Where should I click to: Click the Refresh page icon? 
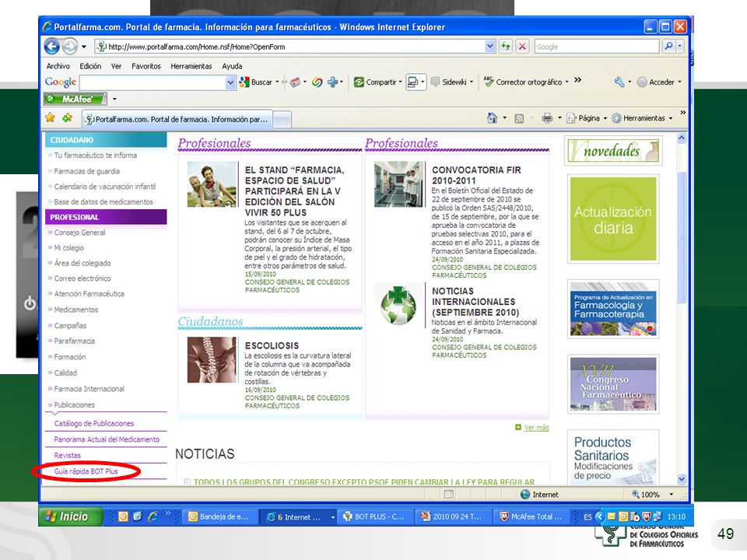click(506, 47)
